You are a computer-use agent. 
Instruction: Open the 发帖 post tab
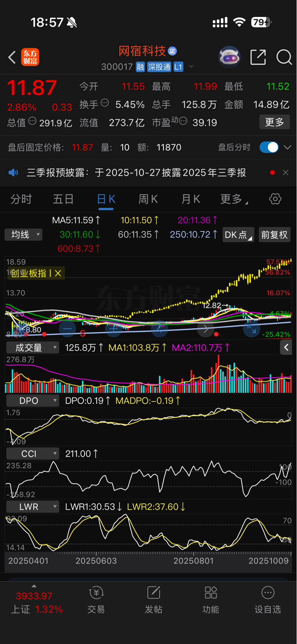tap(153, 600)
